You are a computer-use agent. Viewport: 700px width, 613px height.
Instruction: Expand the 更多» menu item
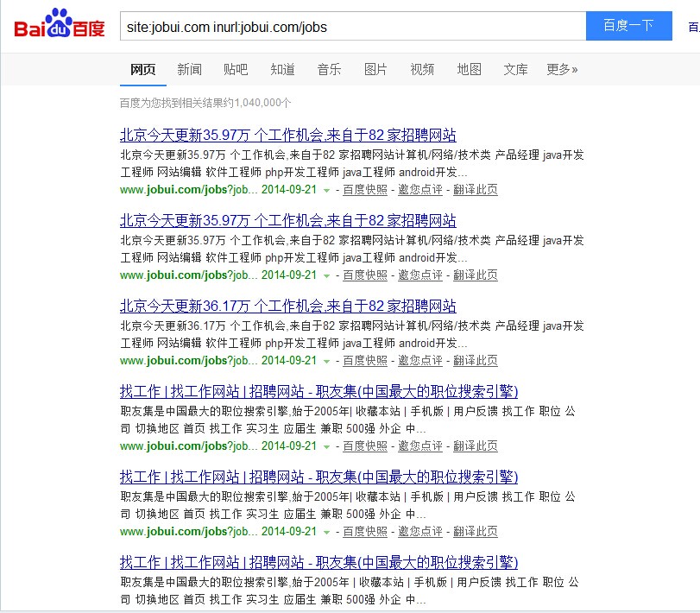(562, 69)
